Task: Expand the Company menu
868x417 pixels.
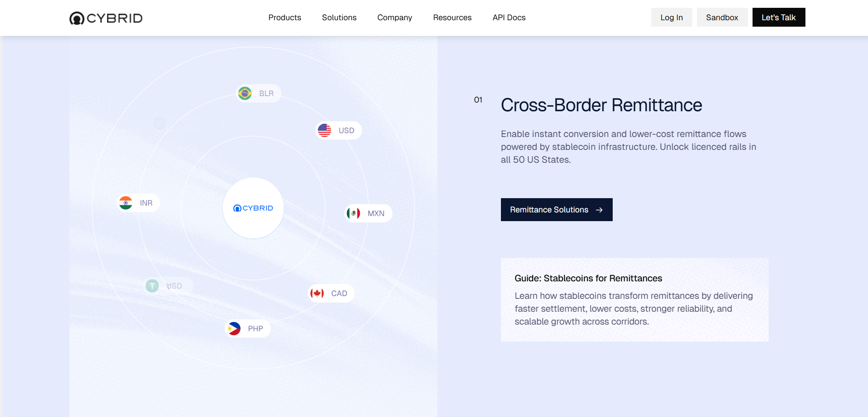Action: pos(394,17)
